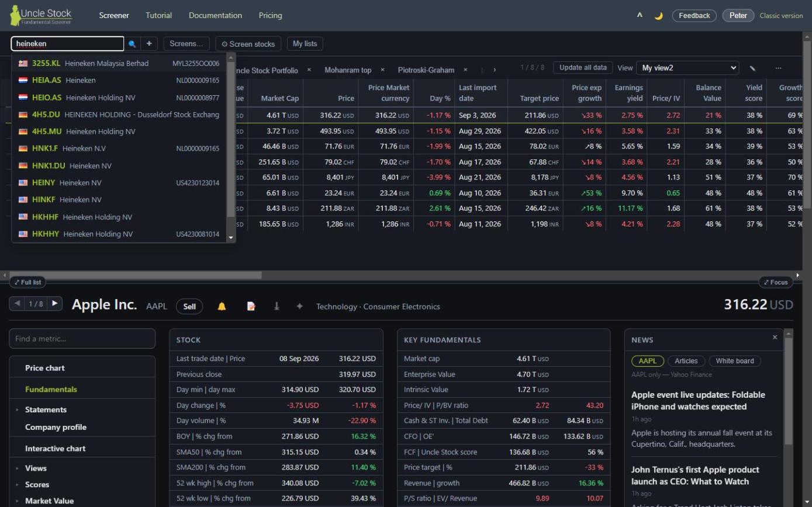Select the AAPL news filter pill
Viewport: 812px width, 507px height.
(x=647, y=361)
